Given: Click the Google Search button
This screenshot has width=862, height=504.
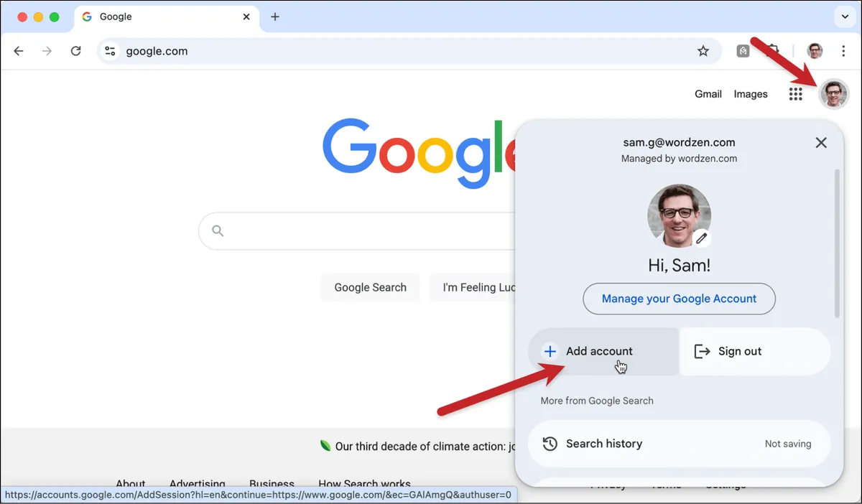Looking at the screenshot, I should coord(371,287).
